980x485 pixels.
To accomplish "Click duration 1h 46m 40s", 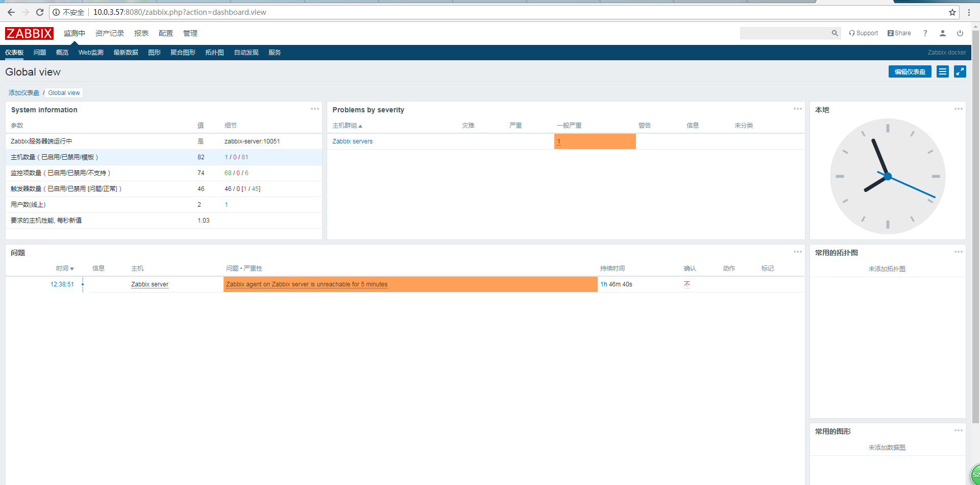I will 616,284.
